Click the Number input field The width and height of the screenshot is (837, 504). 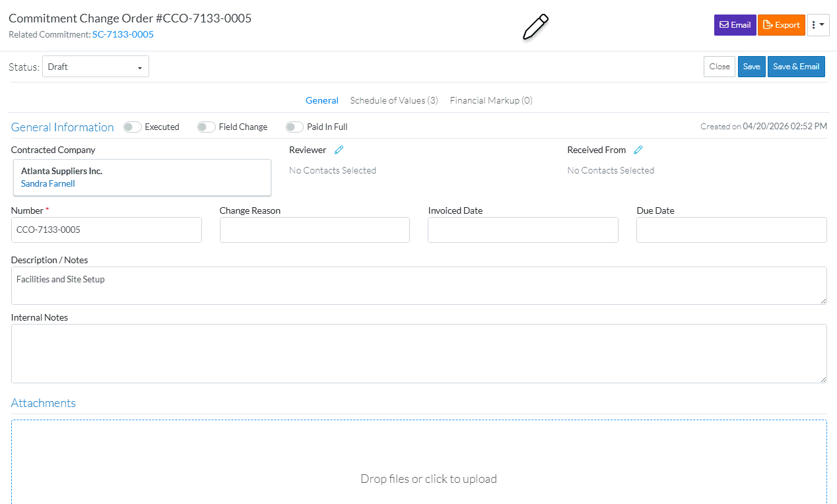[106, 230]
